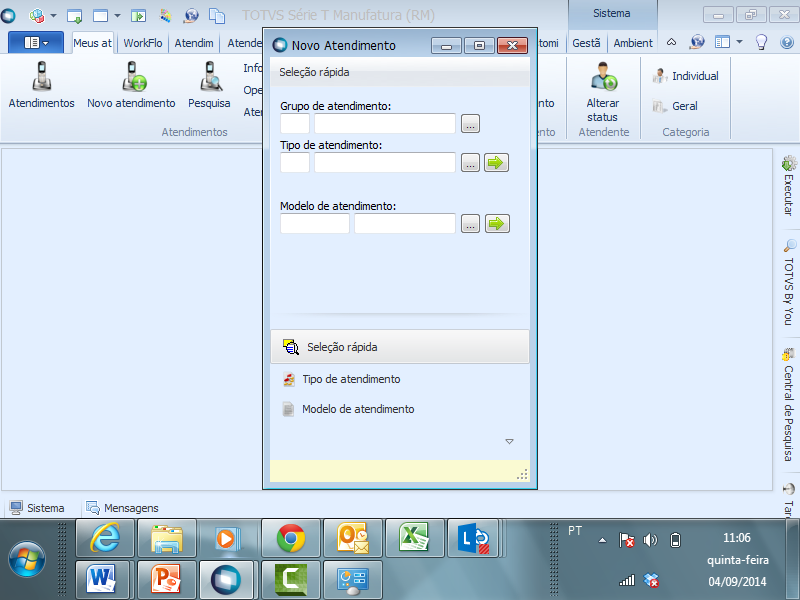This screenshot has height=600, width=800.
Task: Open the Pesquisa ribbon tool
Action: 209,85
